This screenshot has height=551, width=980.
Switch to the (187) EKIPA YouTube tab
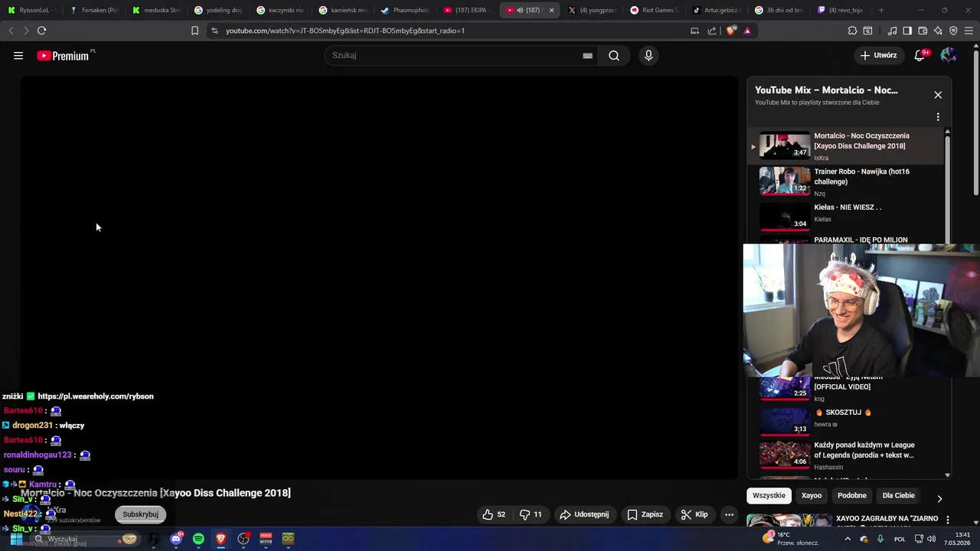(x=467, y=10)
